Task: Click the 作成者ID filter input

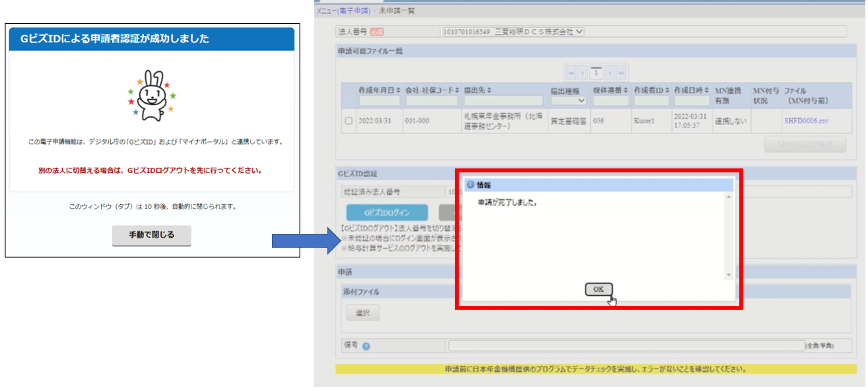Action: click(651, 101)
